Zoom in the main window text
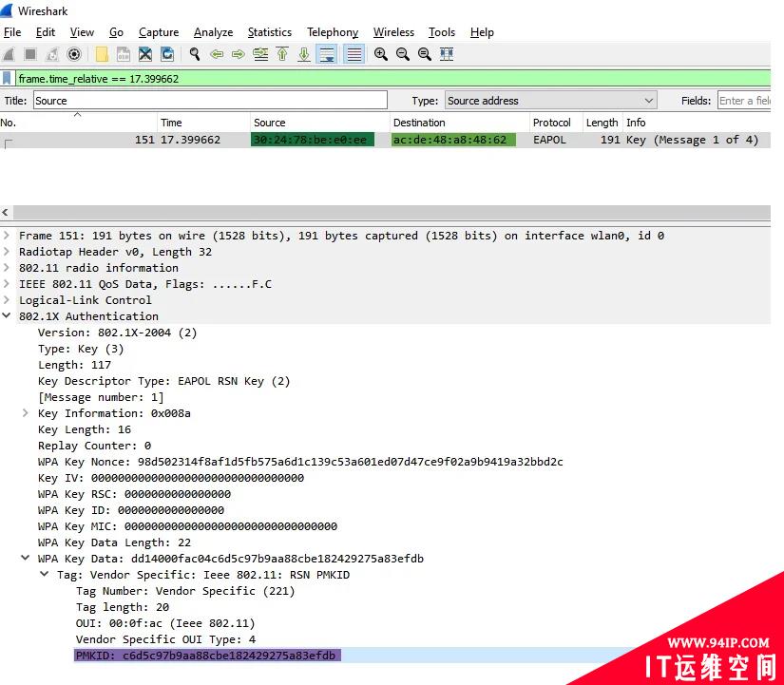784x685 pixels. click(381, 54)
